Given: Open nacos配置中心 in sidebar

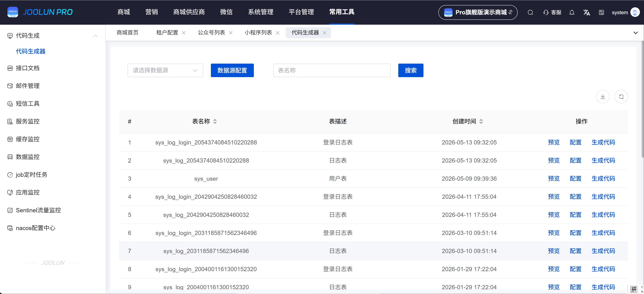Looking at the screenshot, I should [x=36, y=228].
